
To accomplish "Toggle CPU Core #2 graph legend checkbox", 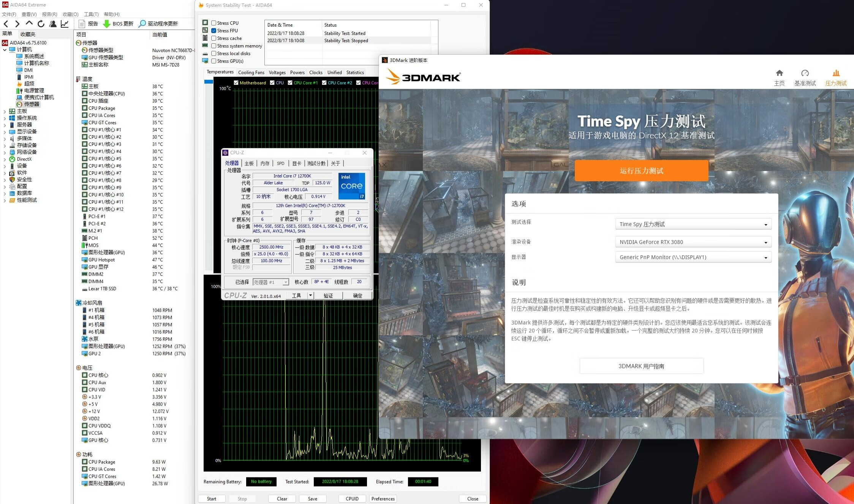I will (x=324, y=83).
